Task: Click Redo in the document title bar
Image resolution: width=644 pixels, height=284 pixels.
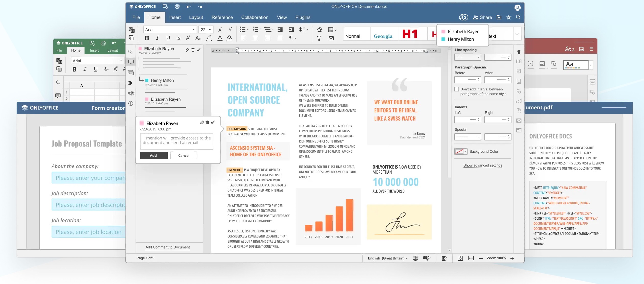Action: click(x=200, y=7)
